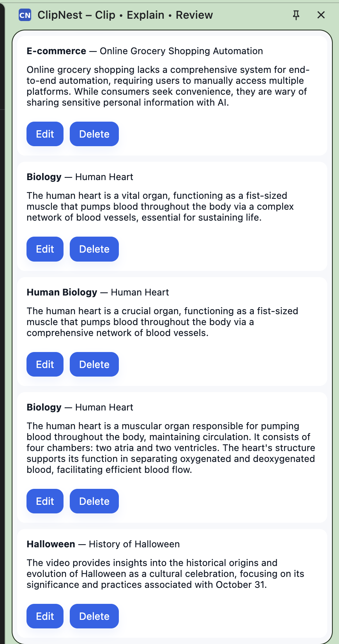
Task: Pin the ClipNest side panel
Action: [296, 15]
